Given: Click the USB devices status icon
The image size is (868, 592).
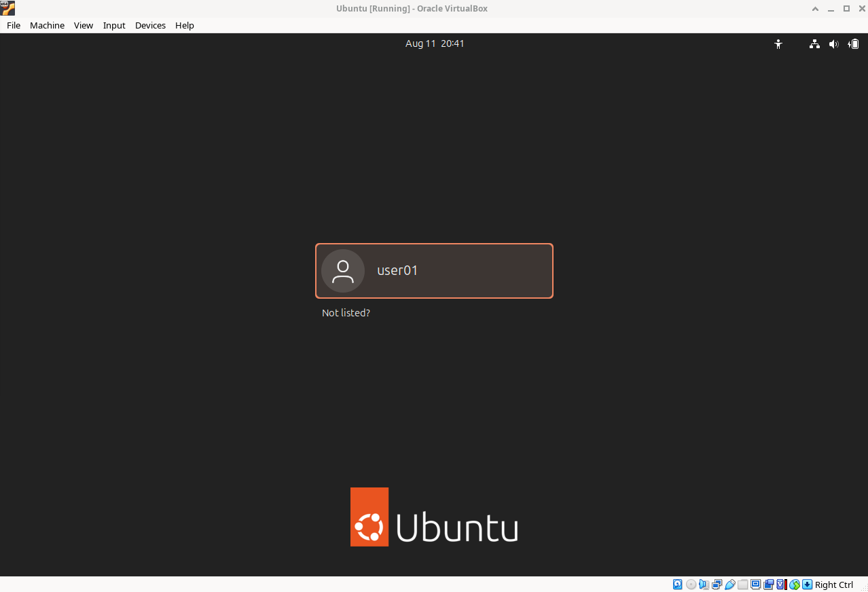Looking at the screenshot, I should 730,585.
